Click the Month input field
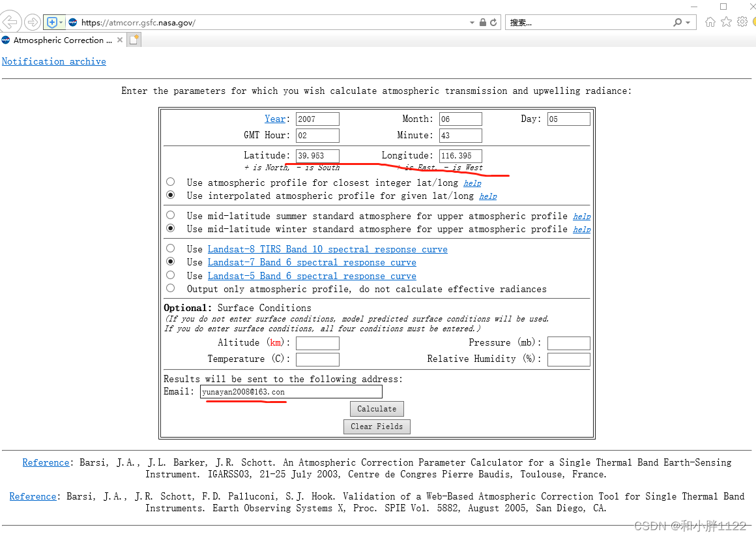The height and width of the screenshot is (538, 756). (x=461, y=119)
